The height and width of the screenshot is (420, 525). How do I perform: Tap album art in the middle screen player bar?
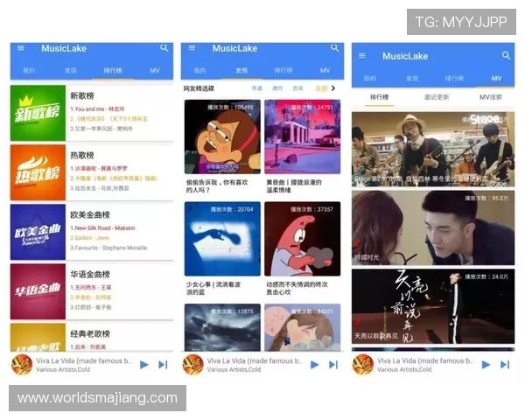(192, 365)
